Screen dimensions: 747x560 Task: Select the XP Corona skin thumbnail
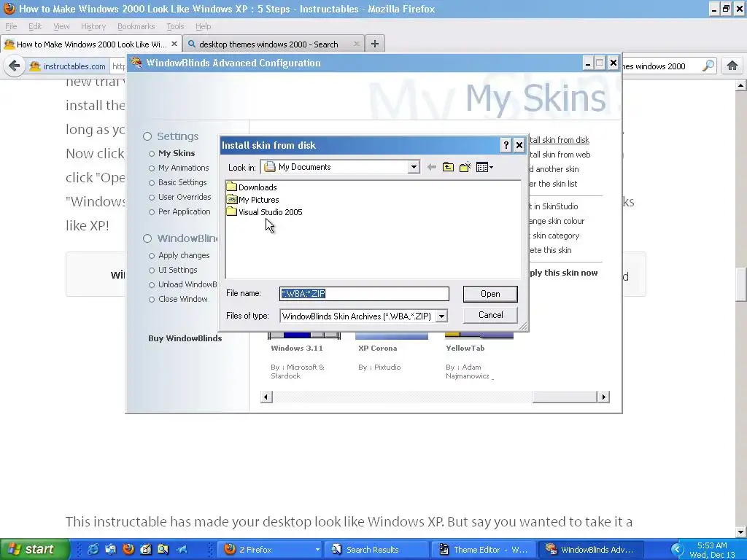392,335
